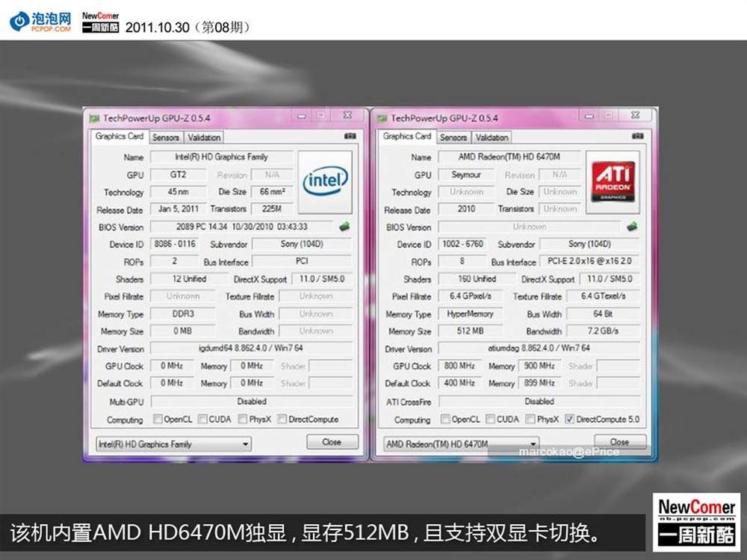The height and width of the screenshot is (560, 747).
Task: Click the GPU field showing Seymour
Action: point(466,175)
